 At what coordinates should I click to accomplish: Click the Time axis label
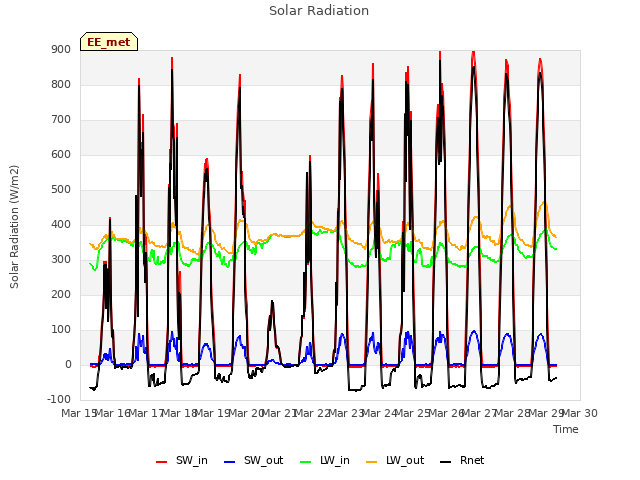pos(566,429)
